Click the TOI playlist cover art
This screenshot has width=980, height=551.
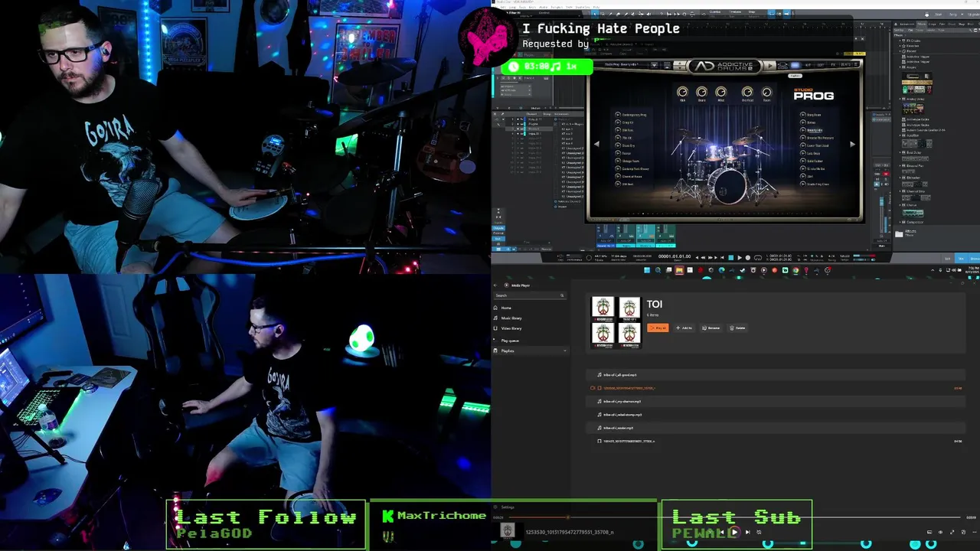[616, 322]
